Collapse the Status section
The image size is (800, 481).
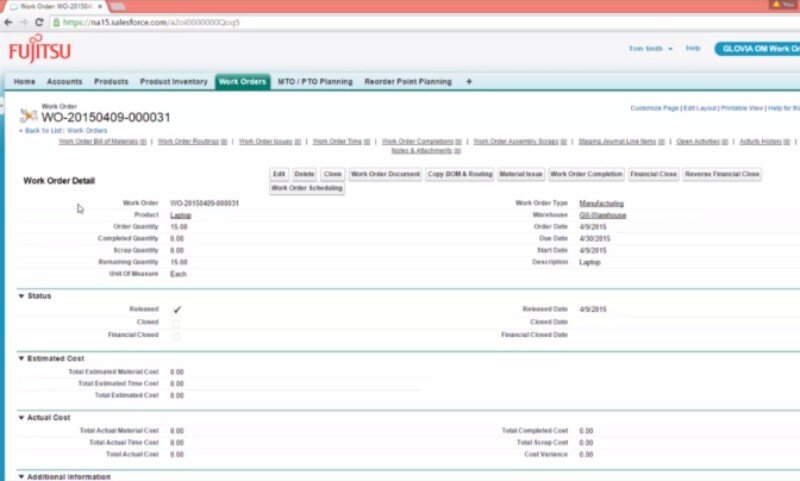click(22, 296)
